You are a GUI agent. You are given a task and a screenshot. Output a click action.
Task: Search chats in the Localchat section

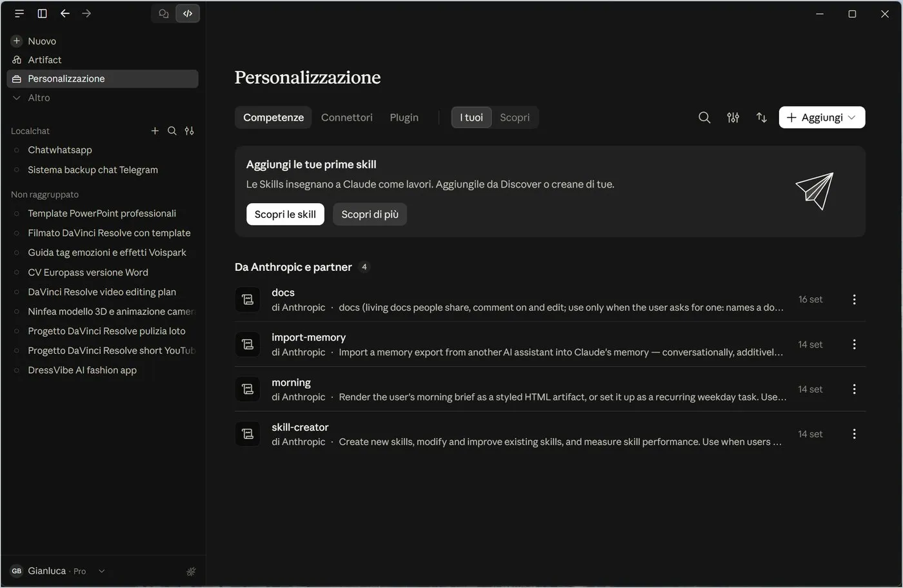click(x=172, y=131)
